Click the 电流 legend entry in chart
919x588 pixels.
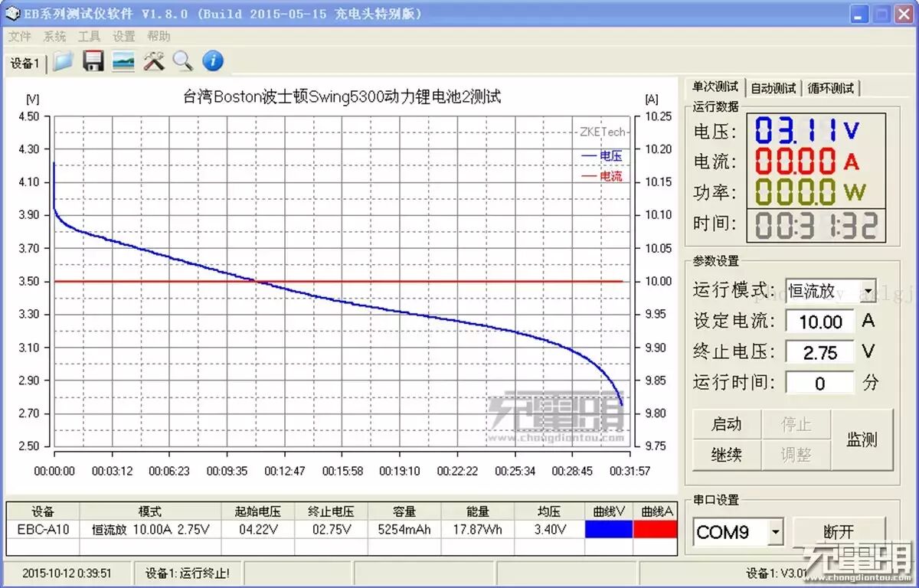click(602, 176)
